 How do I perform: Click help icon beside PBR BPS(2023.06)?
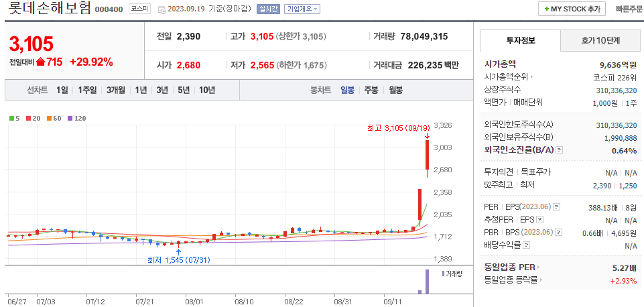(559, 233)
